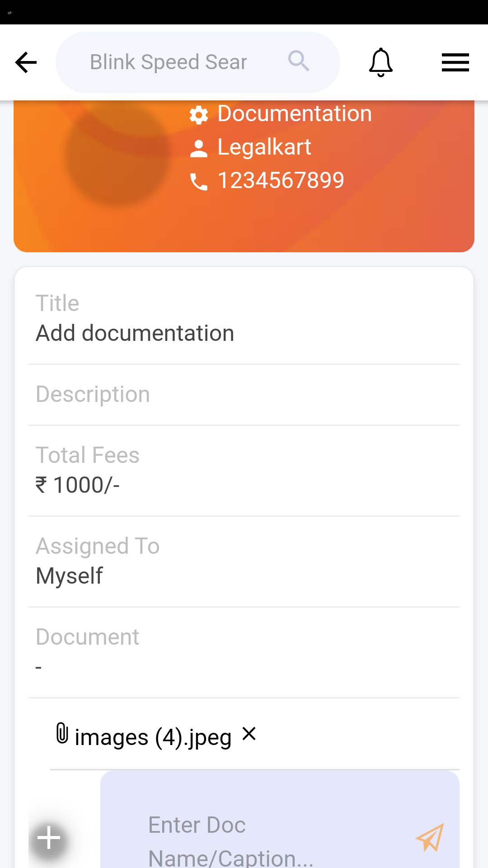Screen dimensions: 488x868
Task: Select the Add documentation title text
Action: click(x=135, y=333)
